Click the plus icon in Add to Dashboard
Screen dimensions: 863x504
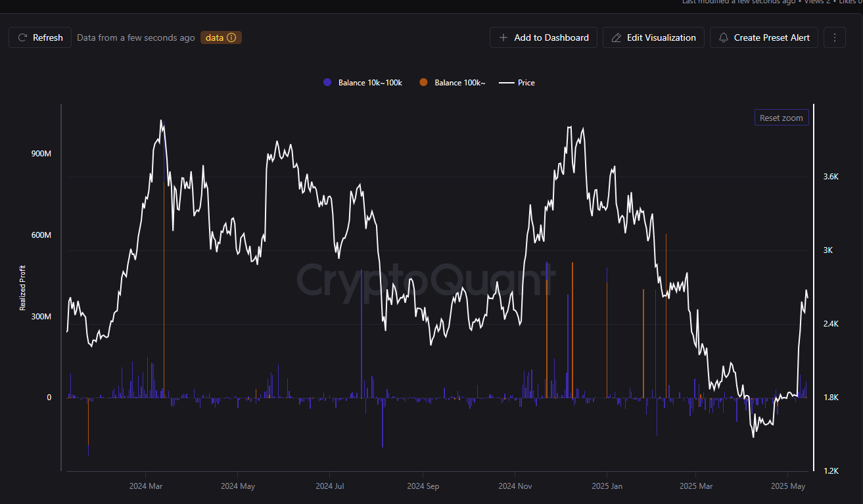point(502,37)
